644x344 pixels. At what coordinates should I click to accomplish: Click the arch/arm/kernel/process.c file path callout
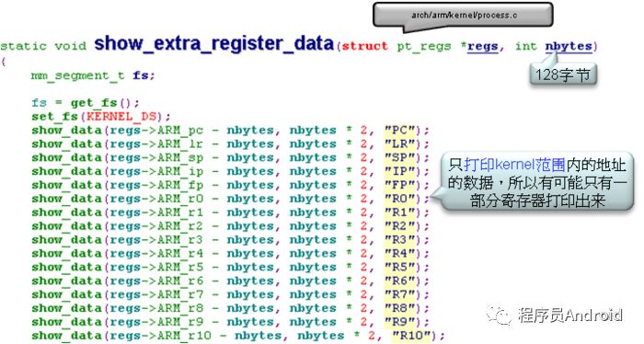point(463,16)
